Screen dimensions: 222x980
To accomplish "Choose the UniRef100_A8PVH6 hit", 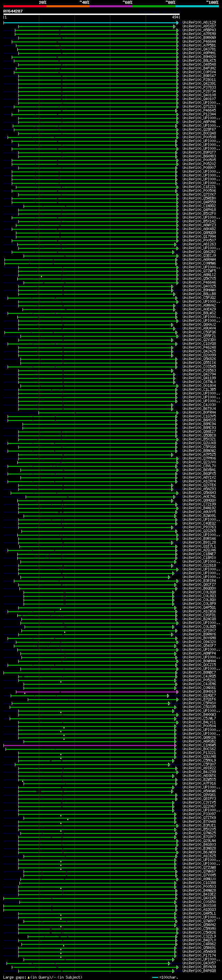I will pyautogui.click(x=199, y=122).
